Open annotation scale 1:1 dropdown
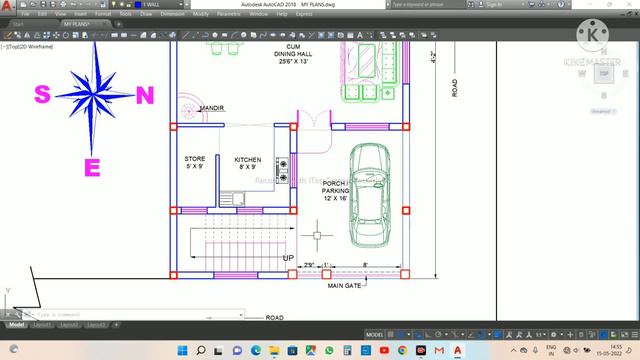Viewport: 640px width, 360px height. point(541,335)
